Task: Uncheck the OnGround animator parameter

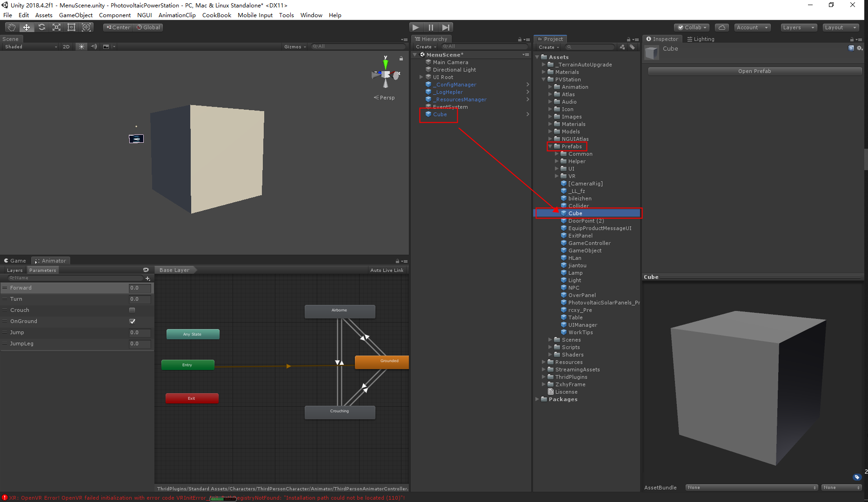Action: click(x=132, y=321)
